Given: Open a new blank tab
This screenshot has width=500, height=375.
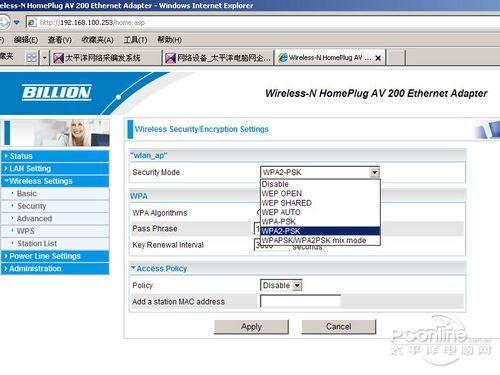Looking at the screenshot, I should click(396, 58).
